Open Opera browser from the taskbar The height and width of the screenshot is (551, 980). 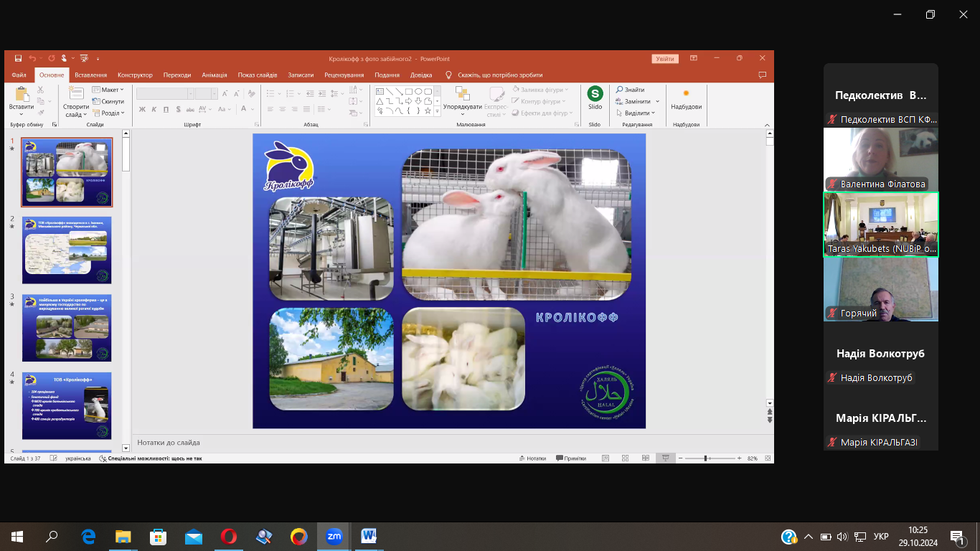[x=229, y=536]
